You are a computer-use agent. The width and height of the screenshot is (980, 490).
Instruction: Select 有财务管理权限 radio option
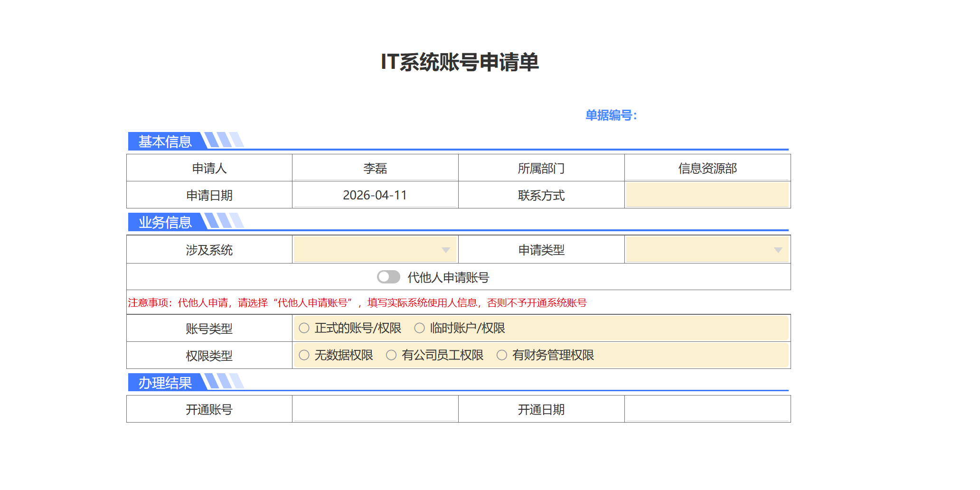502,355
